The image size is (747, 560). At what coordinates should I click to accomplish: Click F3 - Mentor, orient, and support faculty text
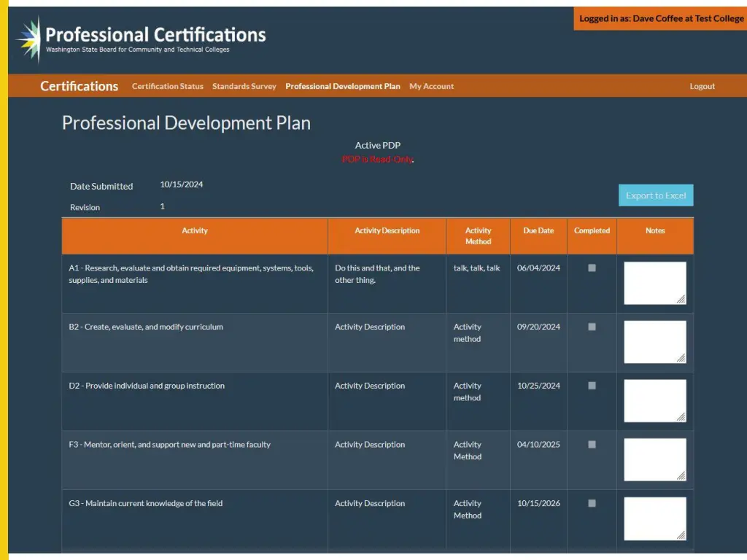coord(169,444)
